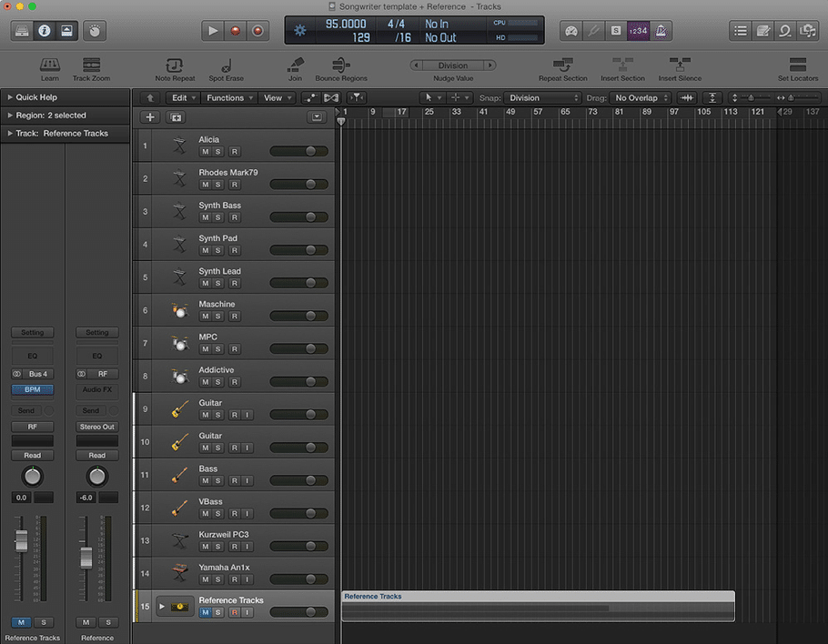Open the BPM audio effect slot
828x644 pixels.
pyautogui.click(x=32, y=389)
